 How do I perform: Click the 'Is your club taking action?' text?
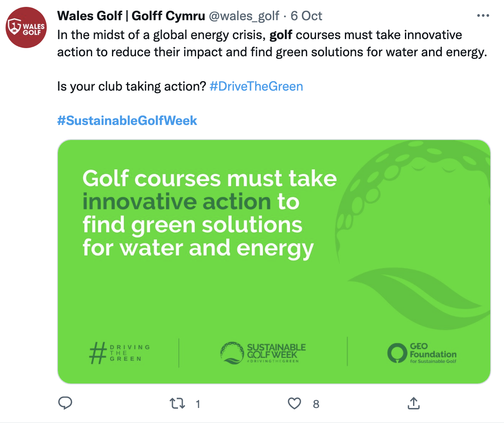click(x=131, y=86)
